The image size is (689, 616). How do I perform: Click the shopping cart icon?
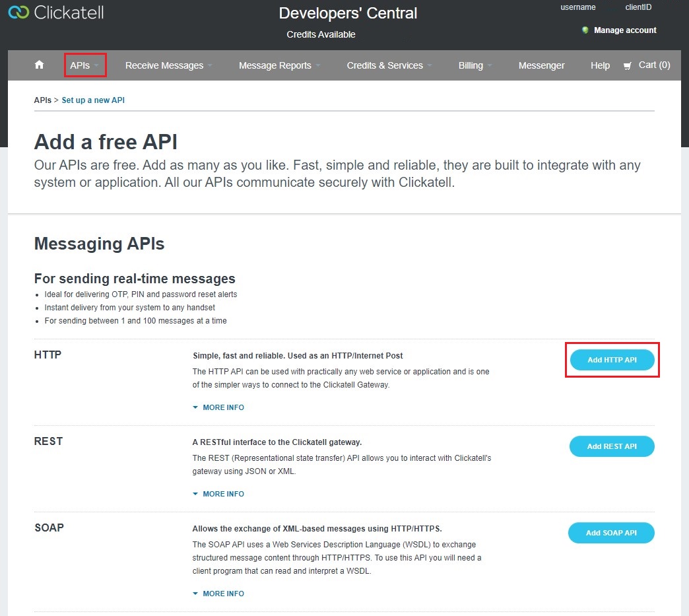[628, 66]
